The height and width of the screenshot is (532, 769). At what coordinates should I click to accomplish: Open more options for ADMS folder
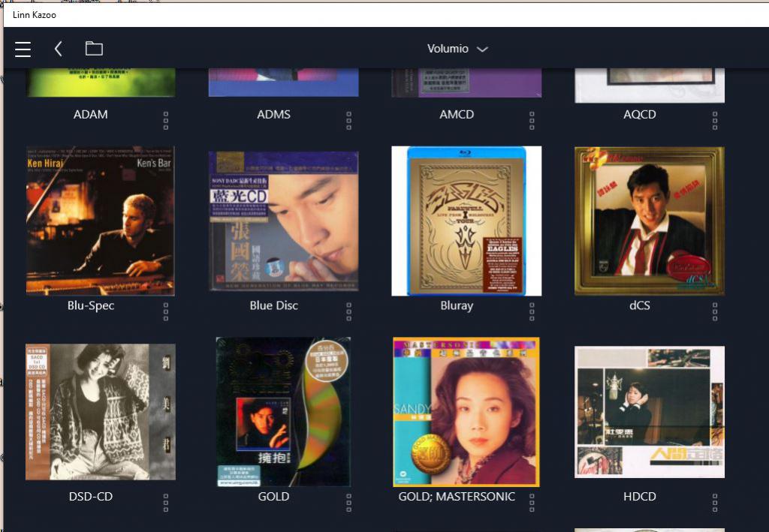pyautogui.click(x=349, y=120)
